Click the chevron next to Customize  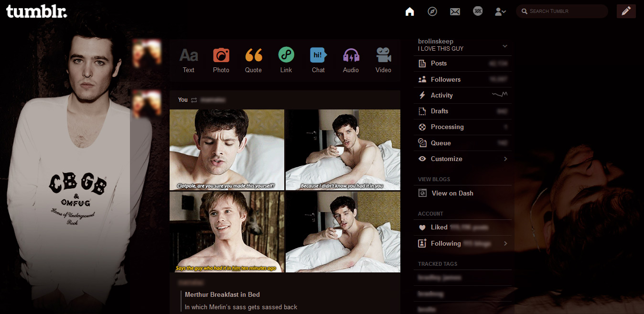(x=505, y=159)
